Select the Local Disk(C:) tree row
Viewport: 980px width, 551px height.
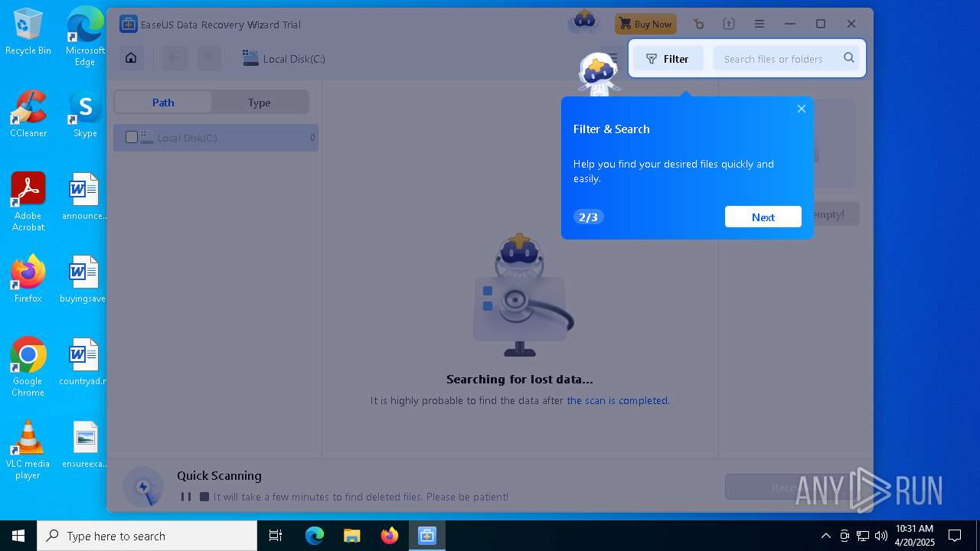click(216, 138)
